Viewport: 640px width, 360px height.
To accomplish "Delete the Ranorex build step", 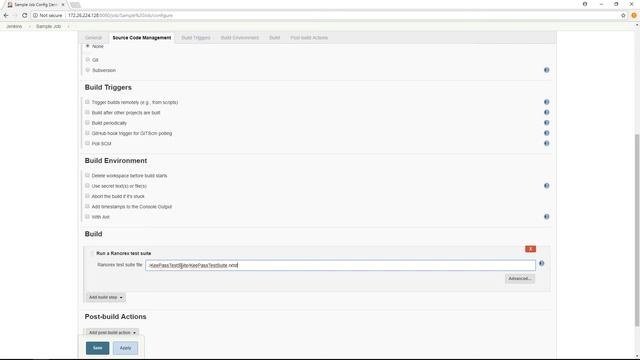I will tap(530, 249).
